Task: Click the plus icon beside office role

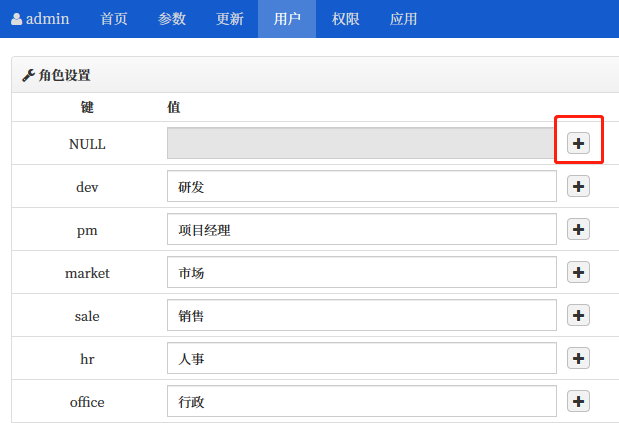Action: (578, 401)
